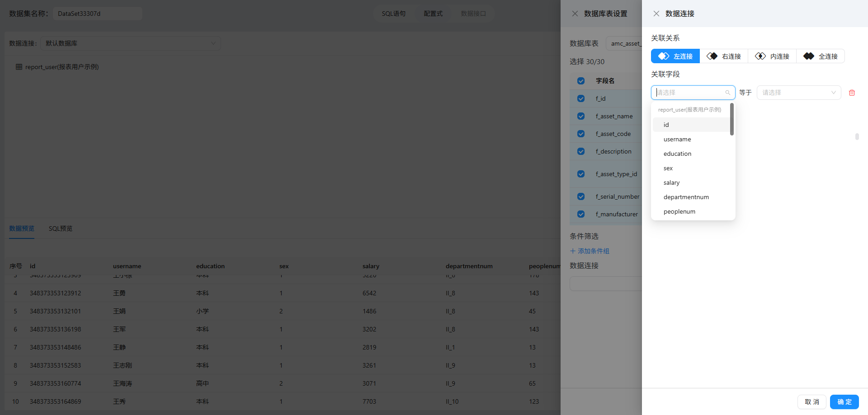The height and width of the screenshot is (415, 868).
Task: Choose id from the field list
Action: [691, 125]
